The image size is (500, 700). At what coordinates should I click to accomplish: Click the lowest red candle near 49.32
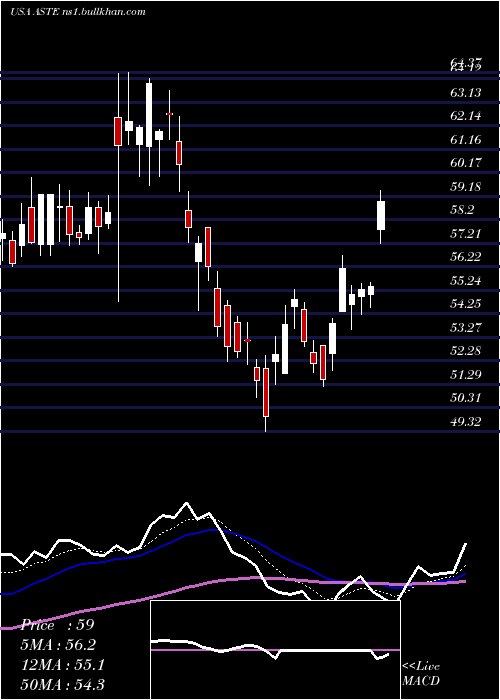[x=266, y=392]
